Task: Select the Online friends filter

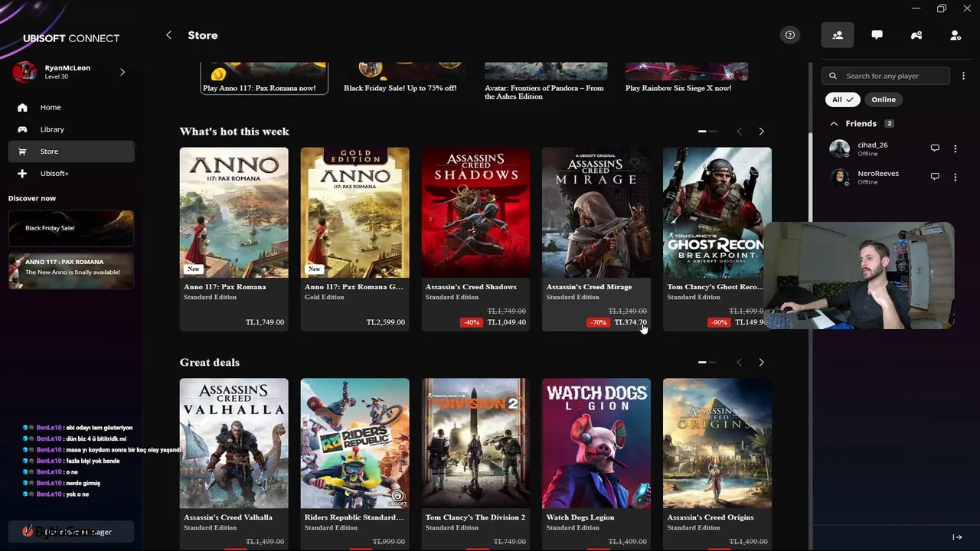Action: tap(884, 99)
